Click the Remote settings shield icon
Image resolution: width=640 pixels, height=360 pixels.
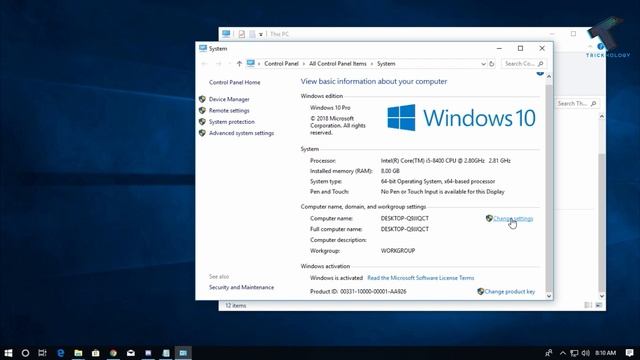(202, 110)
